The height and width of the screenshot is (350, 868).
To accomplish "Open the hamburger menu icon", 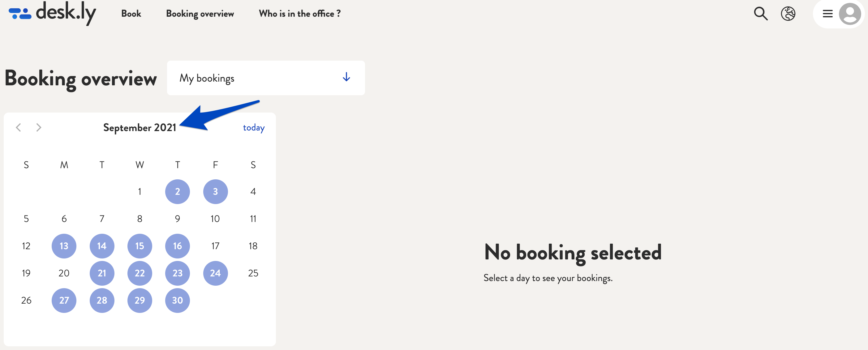I will point(829,14).
